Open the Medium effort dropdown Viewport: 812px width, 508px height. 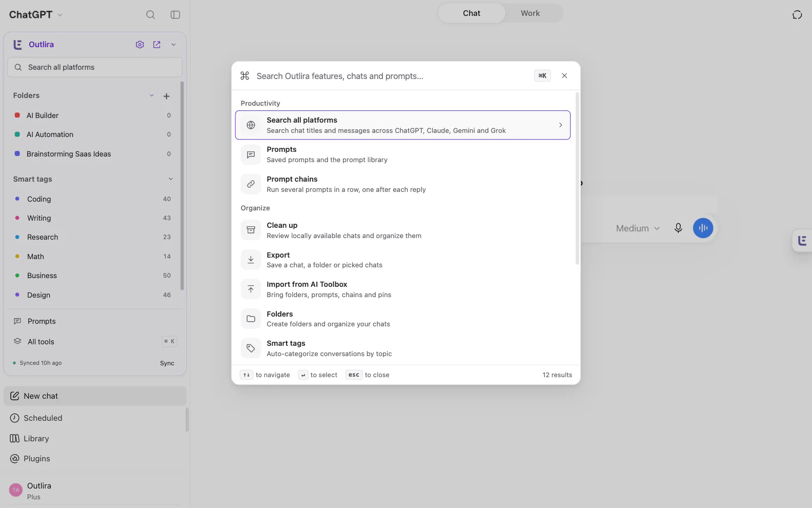pyautogui.click(x=638, y=228)
